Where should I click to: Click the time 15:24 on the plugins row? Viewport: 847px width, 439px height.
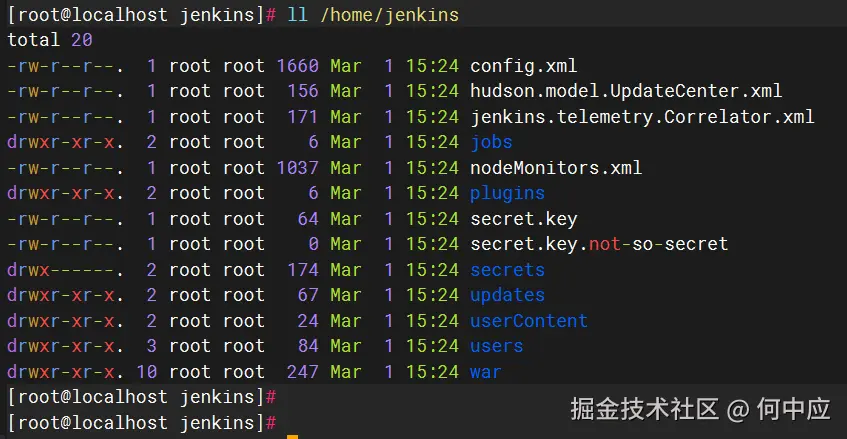tap(432, 194)
